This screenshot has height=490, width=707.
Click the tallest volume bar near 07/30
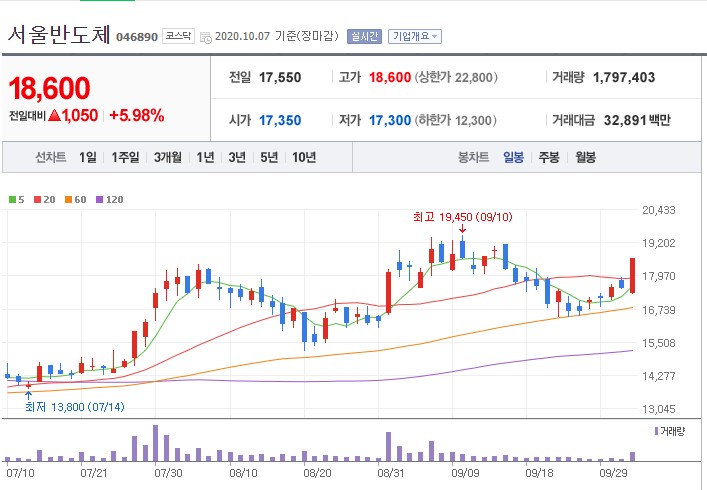[x=156, y=443]
